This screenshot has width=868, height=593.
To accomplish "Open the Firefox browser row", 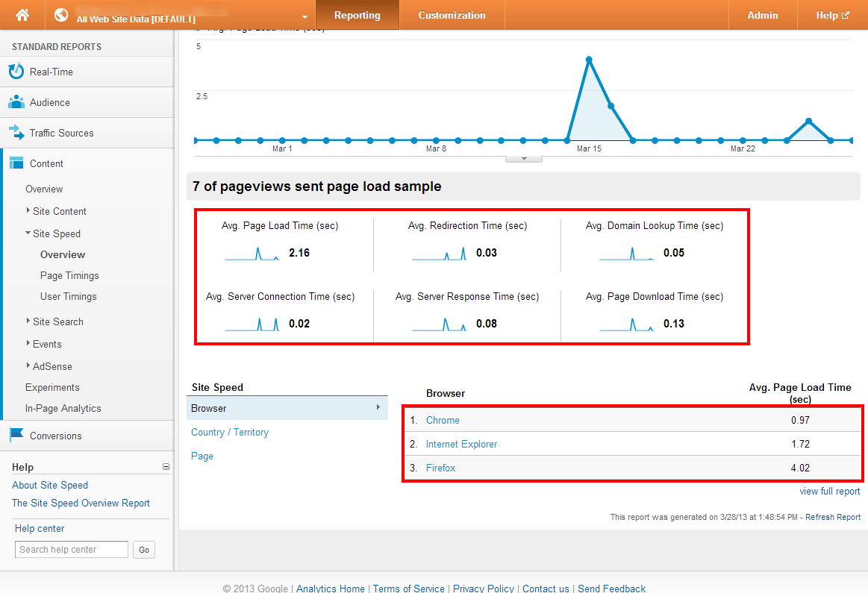I will pos(440,468).
